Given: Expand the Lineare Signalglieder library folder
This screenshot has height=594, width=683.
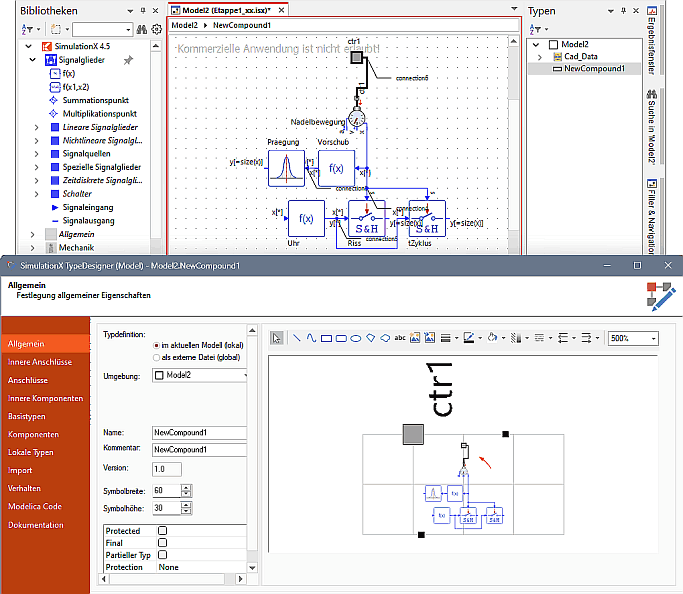Looking at the screenshot, I should coord(38,128).
